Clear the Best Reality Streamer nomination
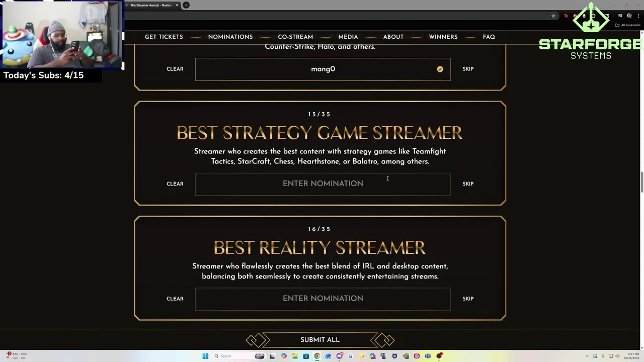This screenshot has width=644, height=362. tap(175, 299)
